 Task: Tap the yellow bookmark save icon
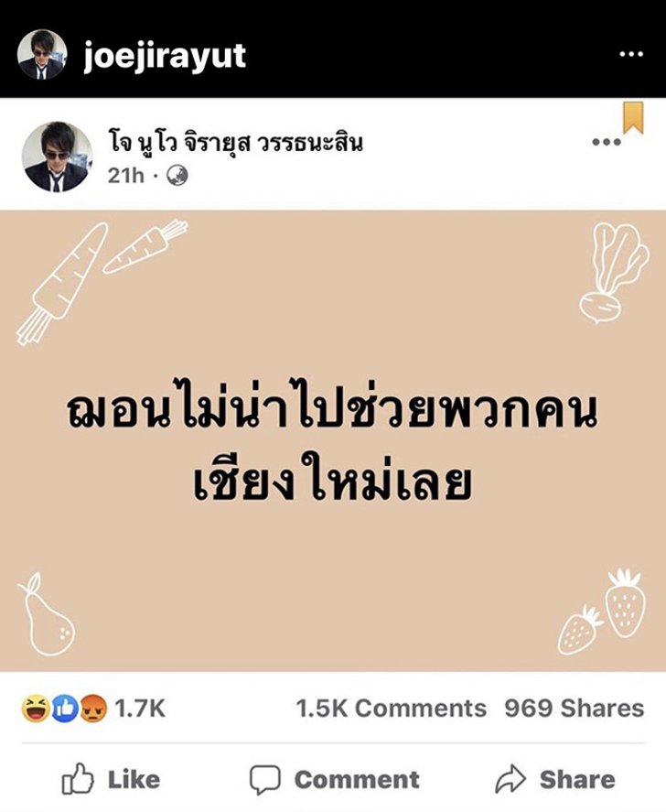(x=633, y=118)
